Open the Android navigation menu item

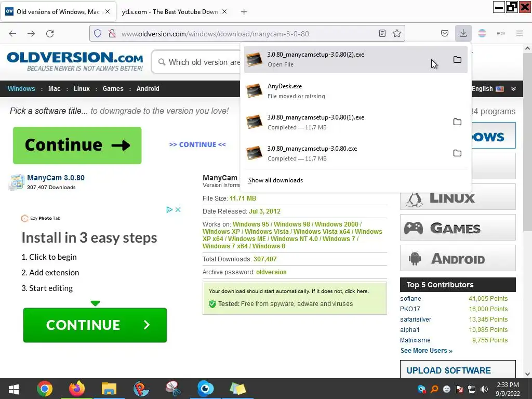(148, 88)
